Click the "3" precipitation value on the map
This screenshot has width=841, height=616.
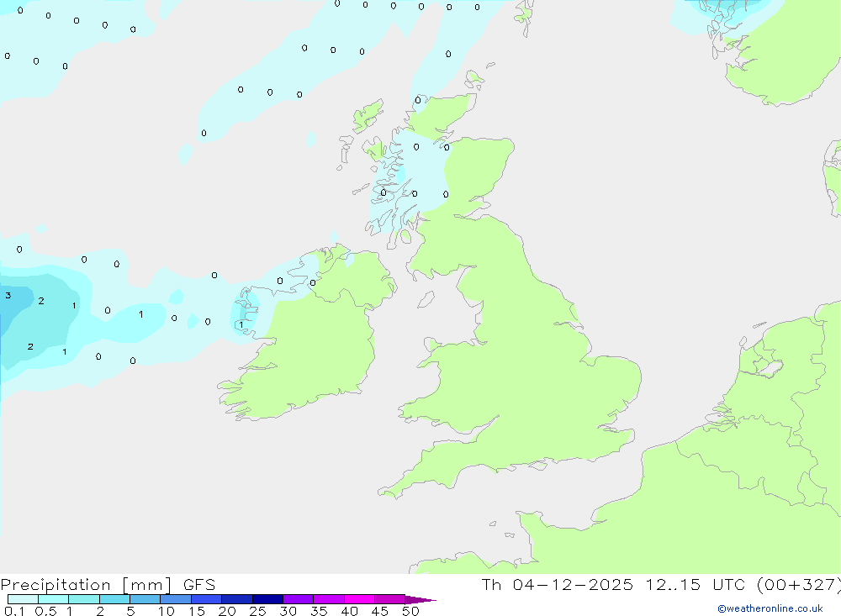(x=8, y=296)
